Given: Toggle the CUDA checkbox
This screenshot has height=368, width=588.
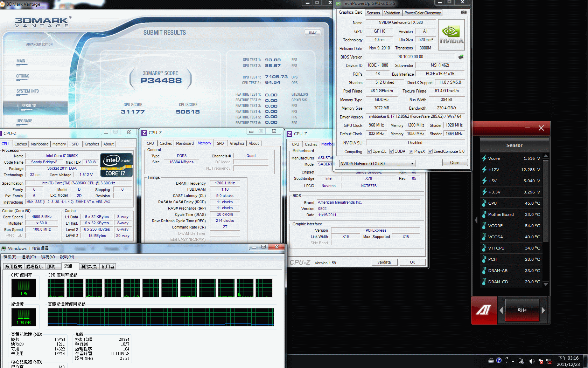Looking at the screenshot, I should (x=391, y=151).
